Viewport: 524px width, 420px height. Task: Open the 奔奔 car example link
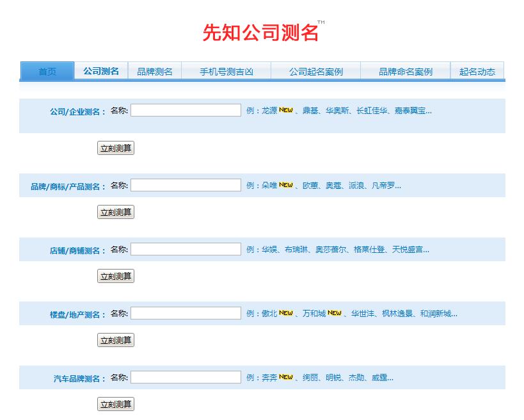tap(269, 378)
